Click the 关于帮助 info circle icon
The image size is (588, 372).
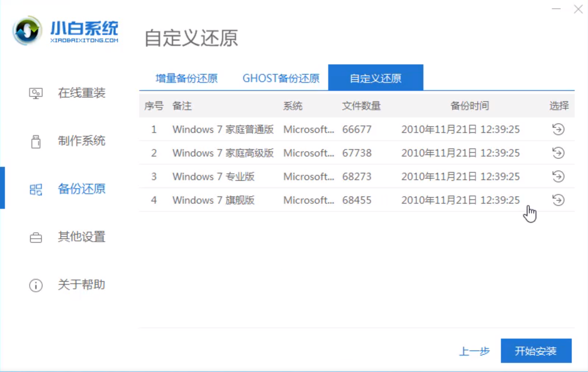[35, 286]
